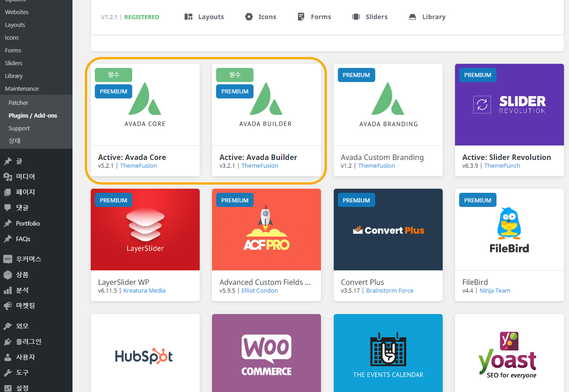Click the HubSpot plugin thumbnail

(x=145, y=353)
